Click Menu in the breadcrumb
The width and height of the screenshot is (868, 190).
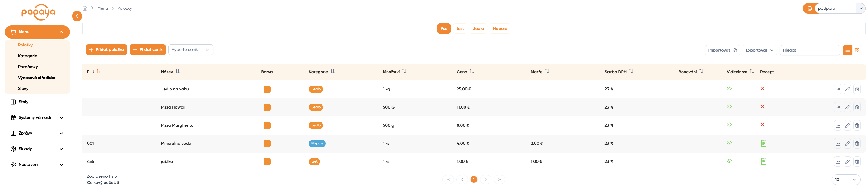[x=102, y=8]
